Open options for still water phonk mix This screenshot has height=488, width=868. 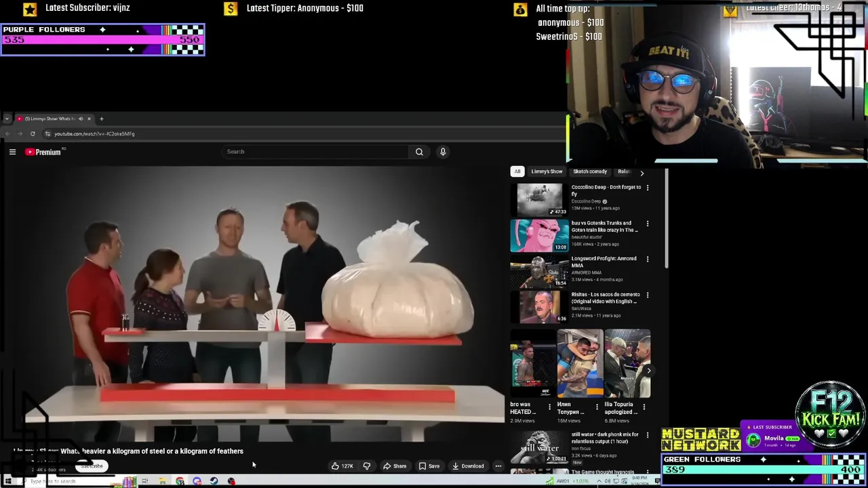(x=648, y=435)
